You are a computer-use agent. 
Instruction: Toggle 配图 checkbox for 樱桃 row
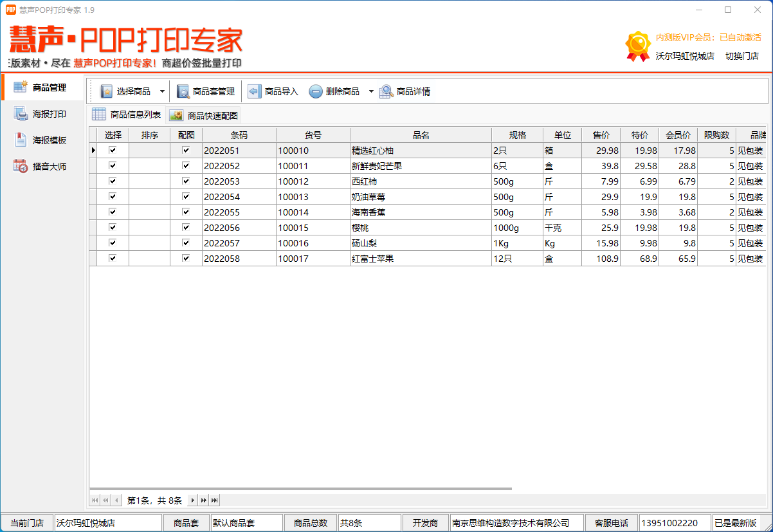[185, 227]
